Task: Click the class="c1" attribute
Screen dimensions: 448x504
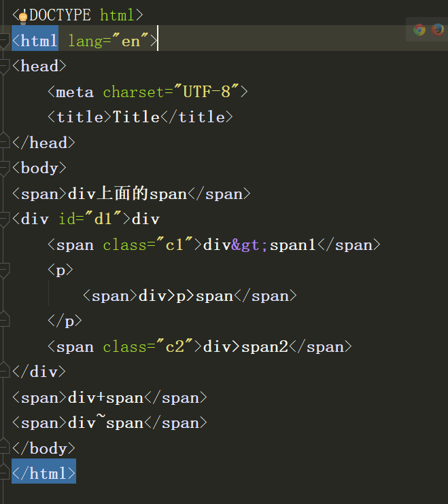Action: coord(148,245)
